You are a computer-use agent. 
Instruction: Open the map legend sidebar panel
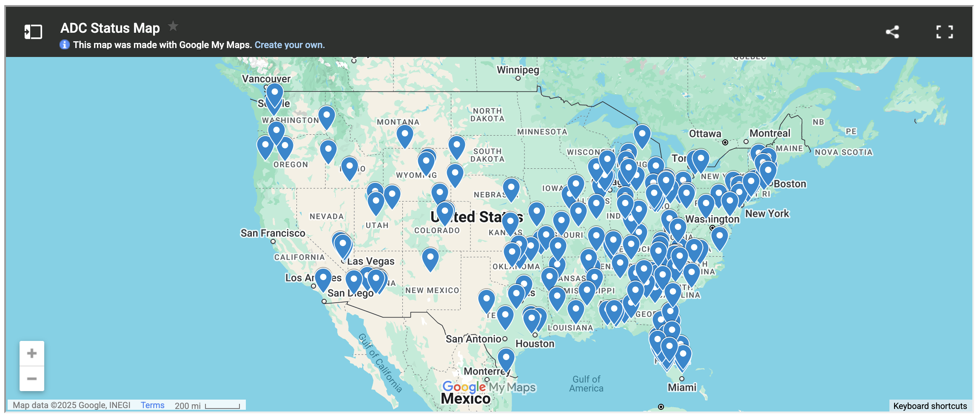33,32
